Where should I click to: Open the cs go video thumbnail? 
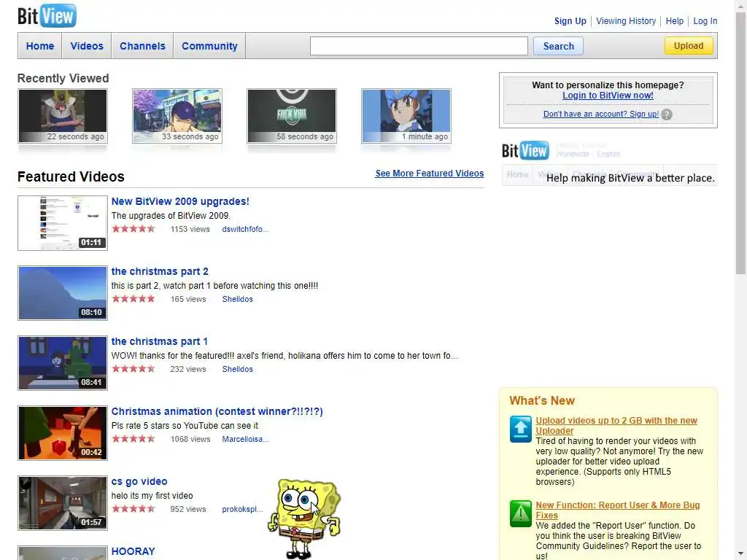pyautogui.click(x=63, y=503)
